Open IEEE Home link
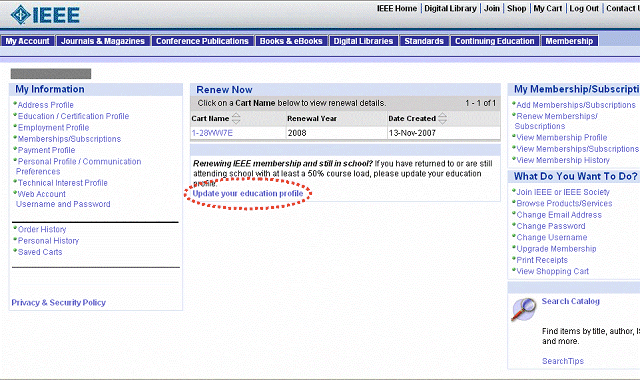The width and height of the screenshot is (640, 380). (x=397, y=9)
